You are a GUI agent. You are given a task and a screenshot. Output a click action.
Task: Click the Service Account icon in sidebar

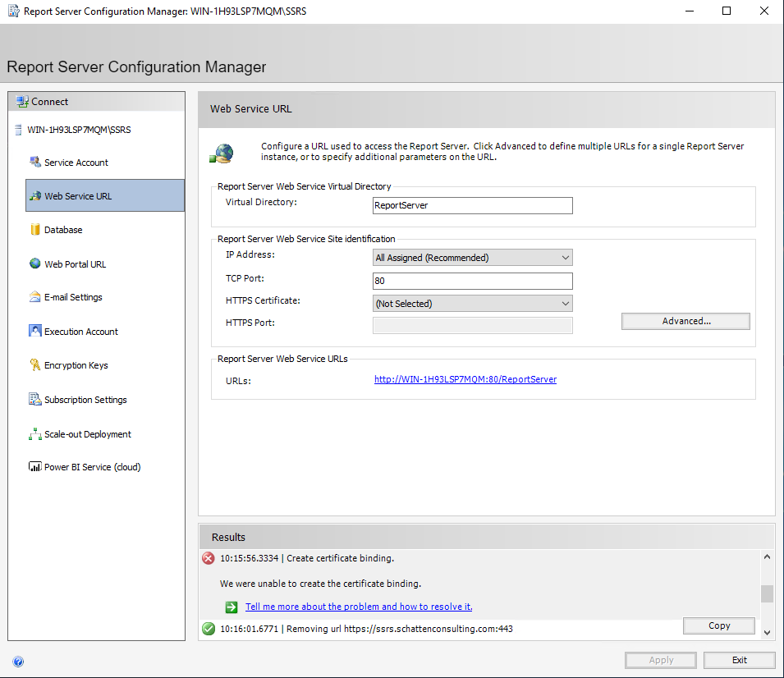35,163
